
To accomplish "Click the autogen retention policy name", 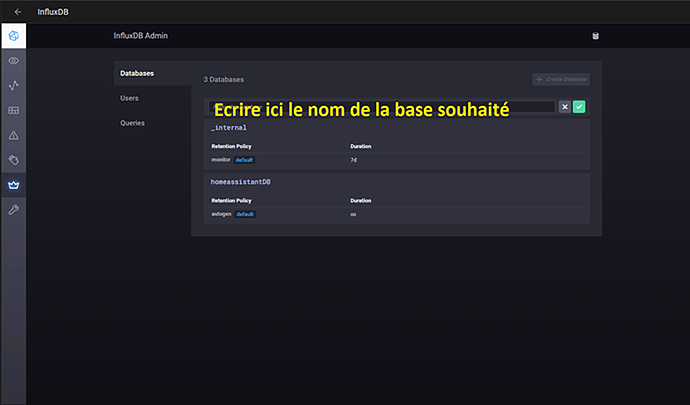I will (x=221, y=214).
